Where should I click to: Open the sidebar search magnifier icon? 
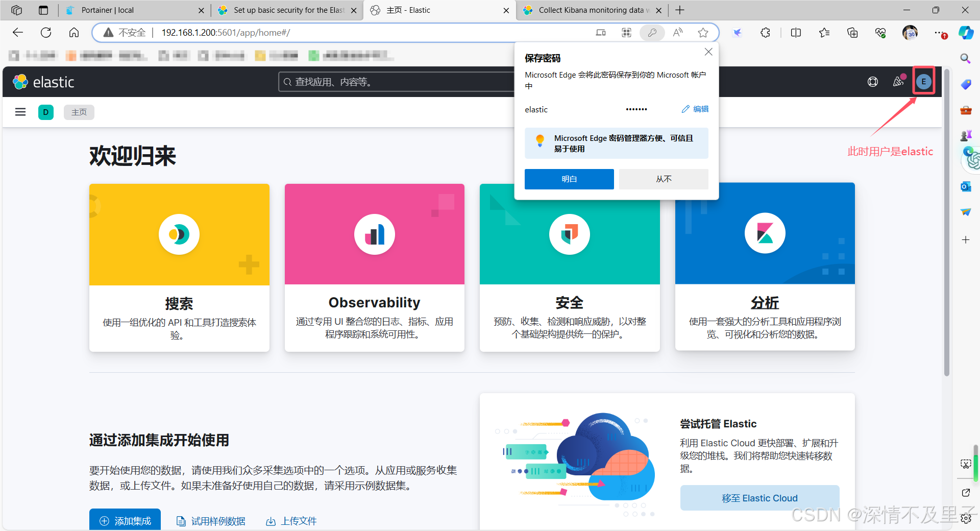click(966, 58)
